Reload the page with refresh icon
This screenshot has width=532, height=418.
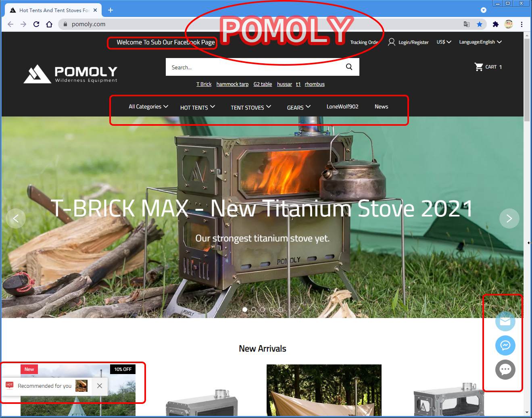click(x=36, y=24)
